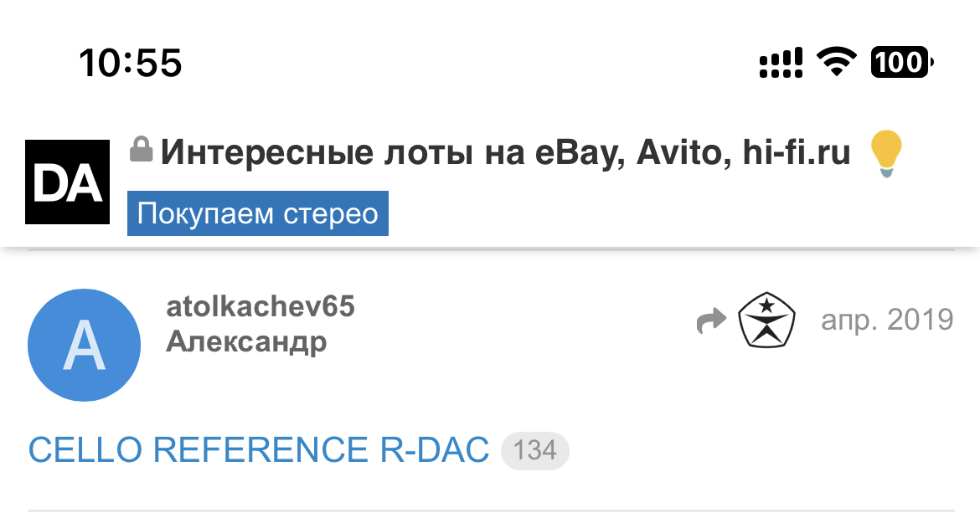This screenshot has width=980, height=518.
Task: Tap the reply arrow icon in post header
Action: (x=710, y=321)
